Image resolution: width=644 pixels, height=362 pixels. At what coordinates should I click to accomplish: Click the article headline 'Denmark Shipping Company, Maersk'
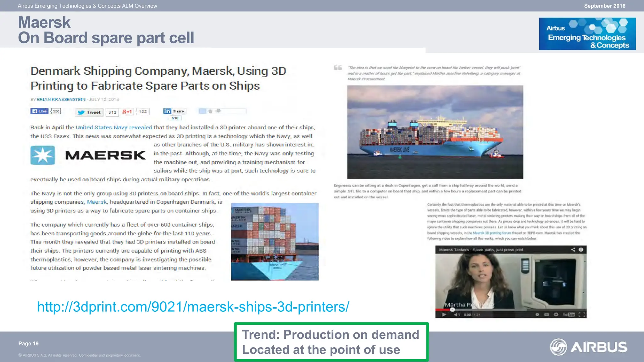(x=158, y=78)
